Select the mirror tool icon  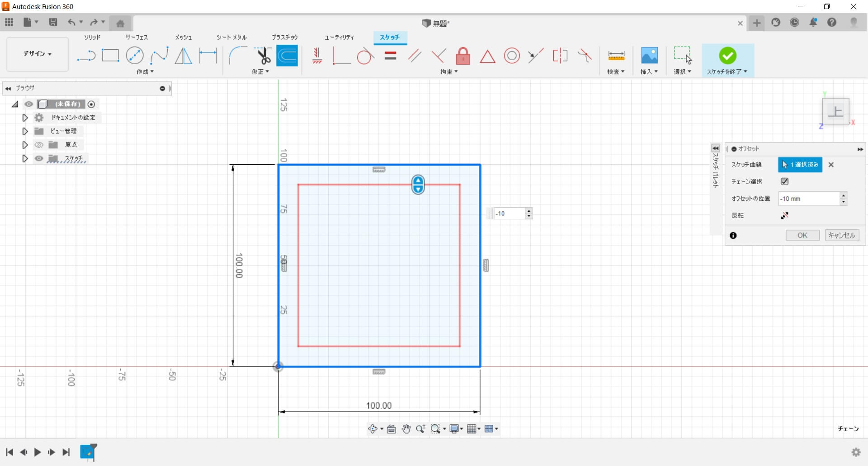point(183,56)
